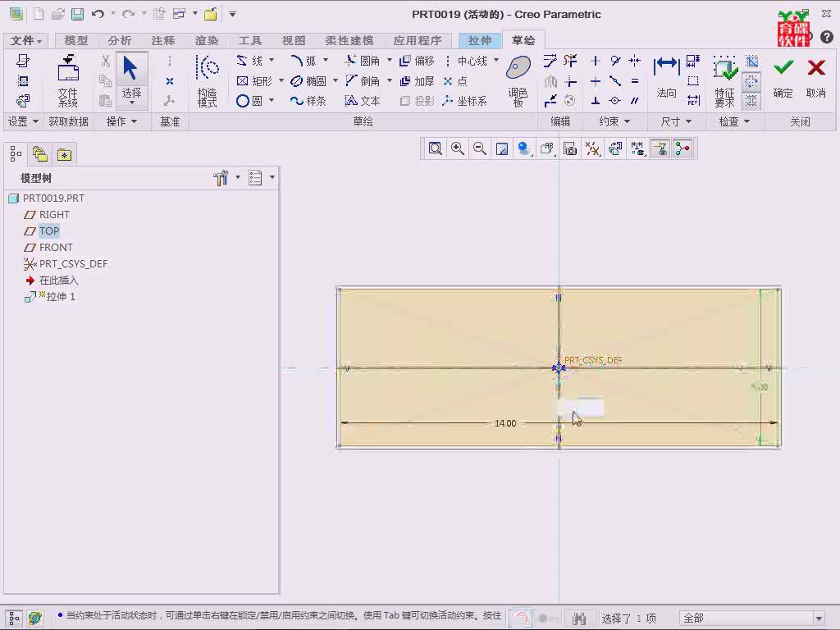Screen dimensions: 840x630
Task: Click the Zoom In icon
Action: point(458,148)
